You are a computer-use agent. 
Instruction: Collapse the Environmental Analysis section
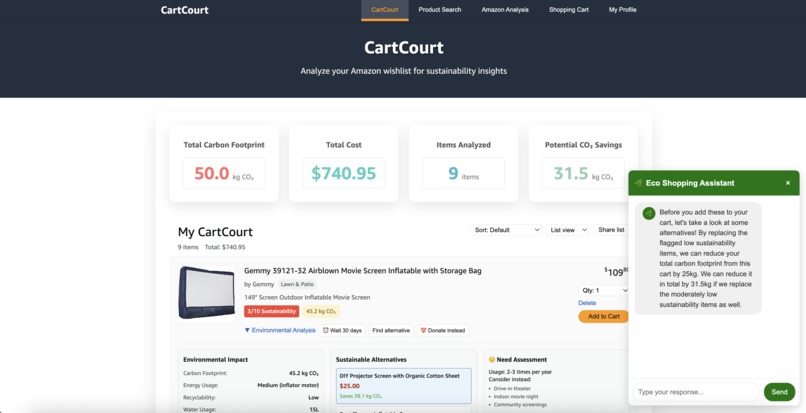(280, 330)
